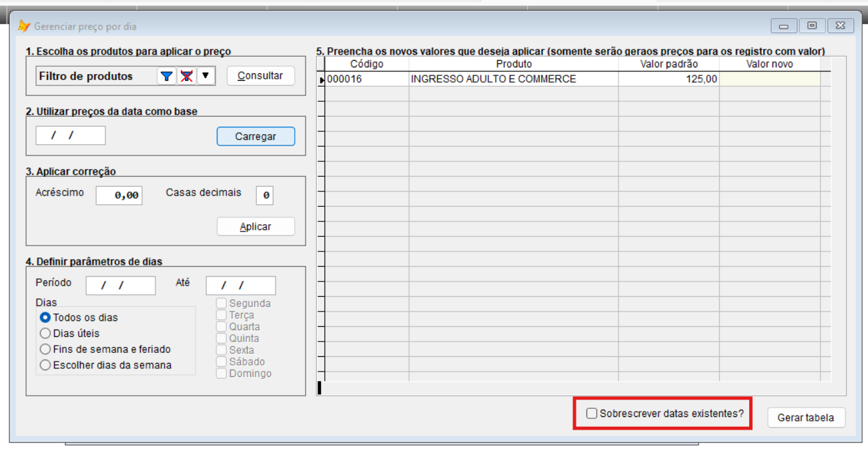Click the Carregar button
Viewport: 868px width, 449px height.
[x=256, y=136]
